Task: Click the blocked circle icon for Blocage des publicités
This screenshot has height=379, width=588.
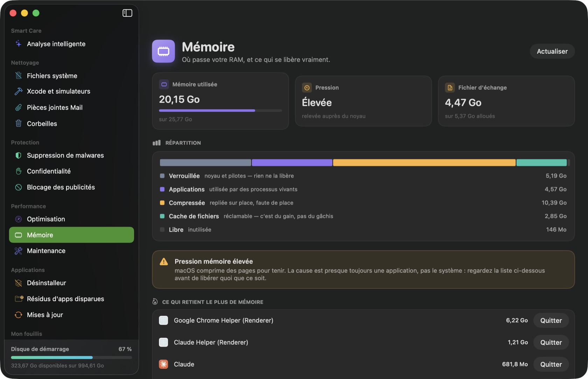Action: [x=19, y=187]
